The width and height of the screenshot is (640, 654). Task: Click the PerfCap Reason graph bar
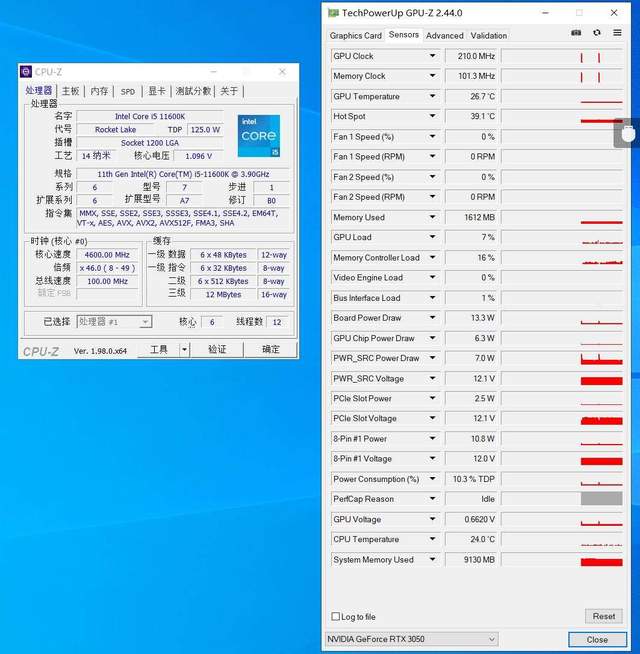click(x=601, y=499)
